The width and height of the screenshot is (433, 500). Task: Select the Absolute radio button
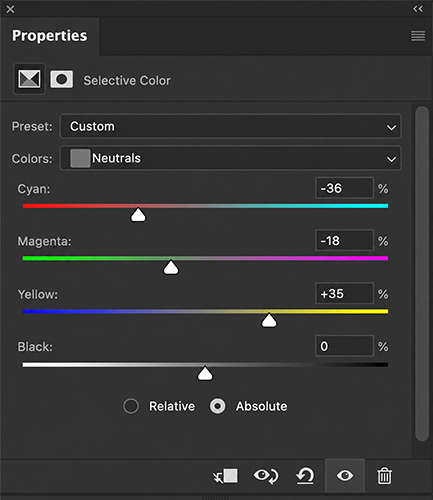(x=218, y=406)
